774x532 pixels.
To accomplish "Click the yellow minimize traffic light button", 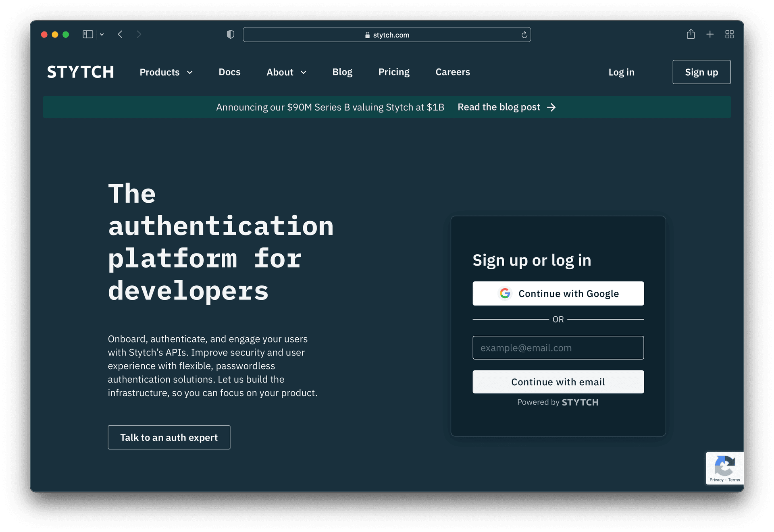I will (x=55, y=34).
